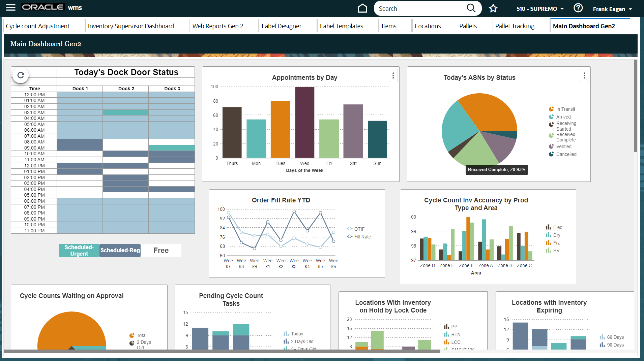Click the Dock 3 urgent 09:00 AM slot

[x=172, y=148]
